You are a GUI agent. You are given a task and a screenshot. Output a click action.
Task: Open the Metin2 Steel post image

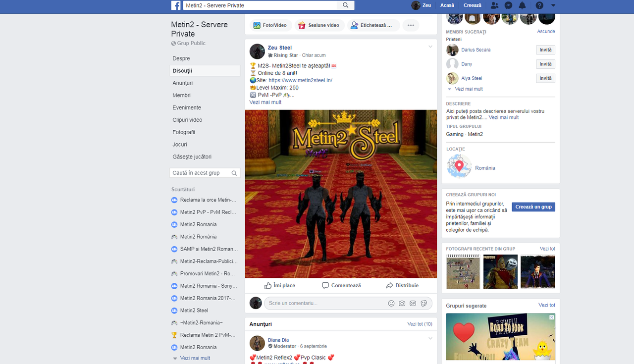click(x=341, y=194)
